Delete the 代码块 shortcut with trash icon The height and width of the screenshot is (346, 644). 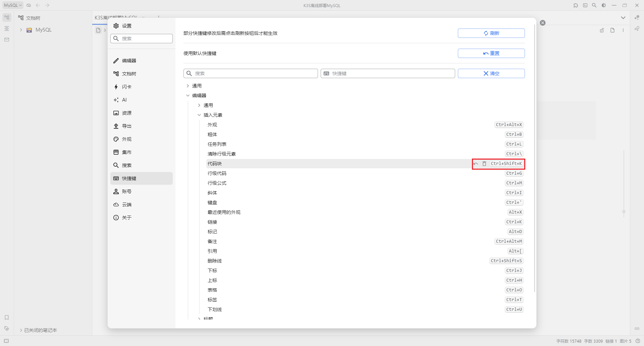point(484,164)
